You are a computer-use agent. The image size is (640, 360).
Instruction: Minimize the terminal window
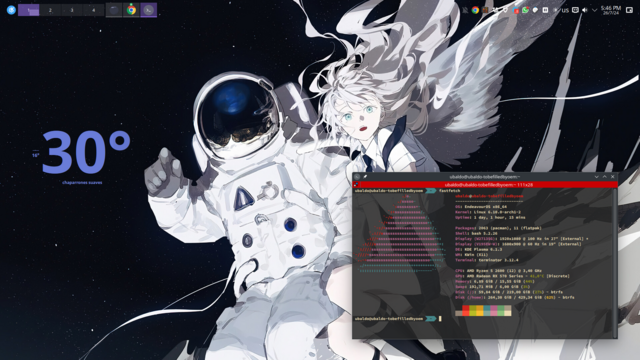(596, 177)
